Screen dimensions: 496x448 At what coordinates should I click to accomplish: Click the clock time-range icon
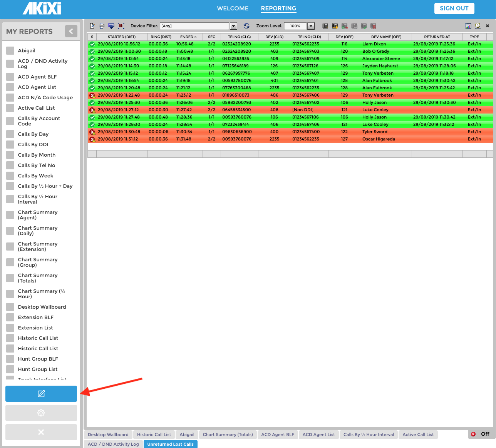478,26
